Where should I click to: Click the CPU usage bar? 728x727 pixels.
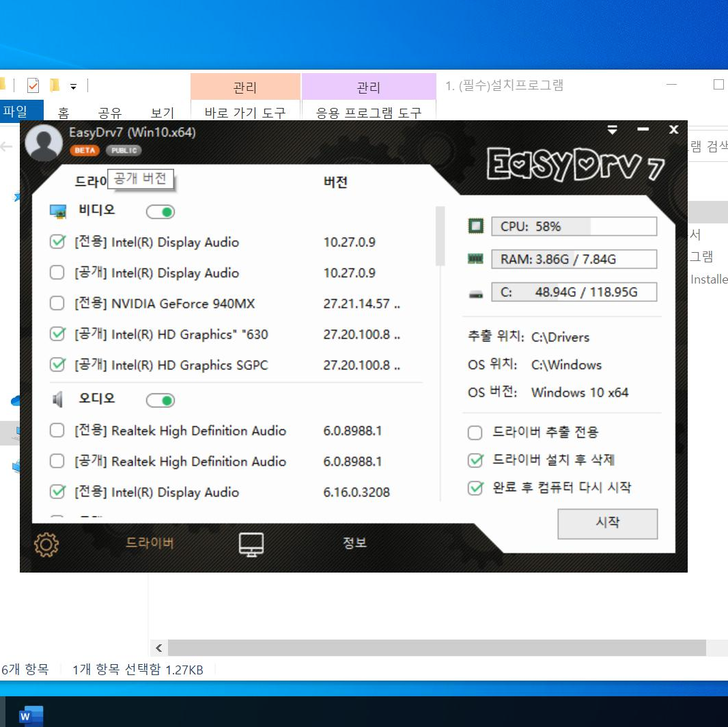[574, 226]
